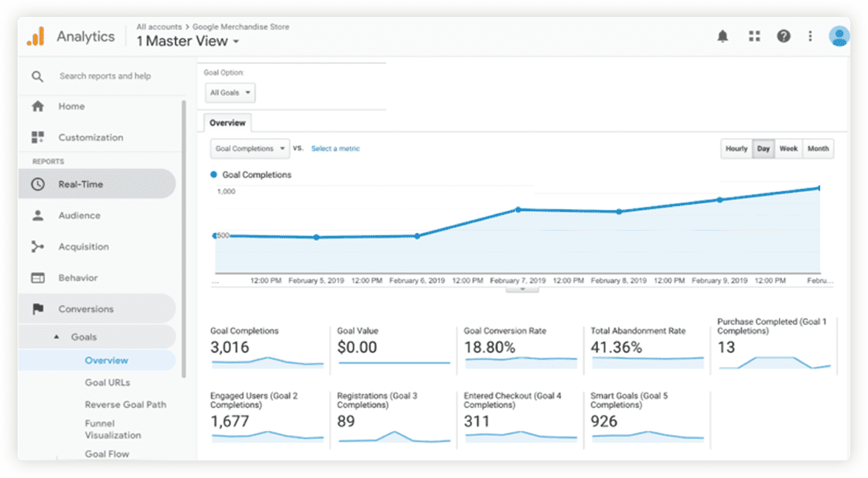Click the help question mark icon
868x478 pixels.
(783, 36)
